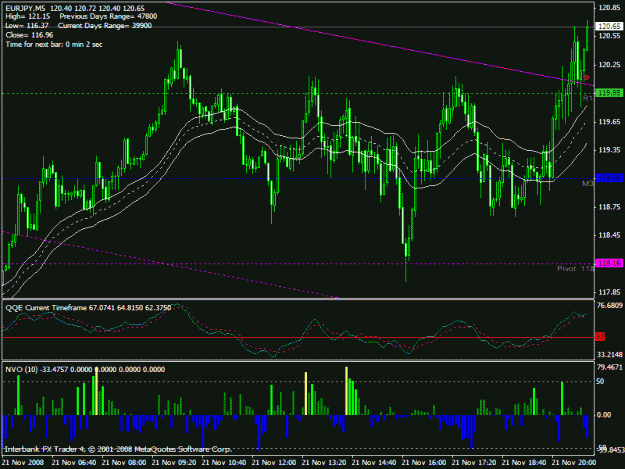The width and height of the screenshot is (625, 469).
Task: Click the 21 Nov 14:40 time label
Action: 374,463
